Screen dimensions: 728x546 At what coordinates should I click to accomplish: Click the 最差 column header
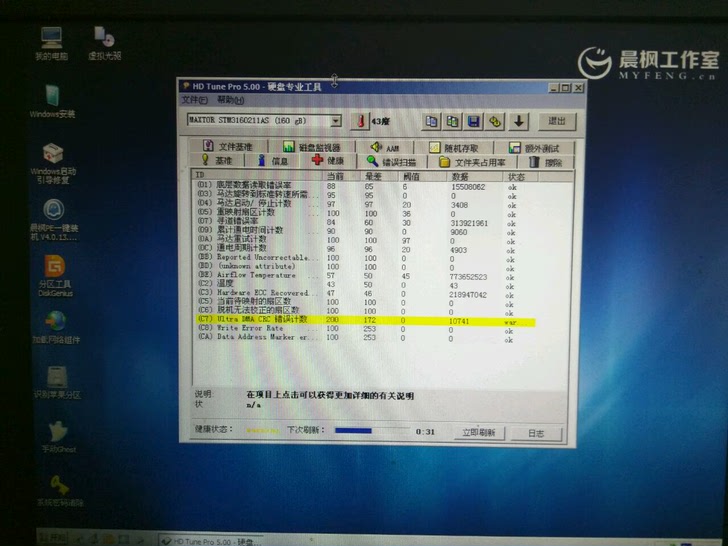tap(379, 176)
